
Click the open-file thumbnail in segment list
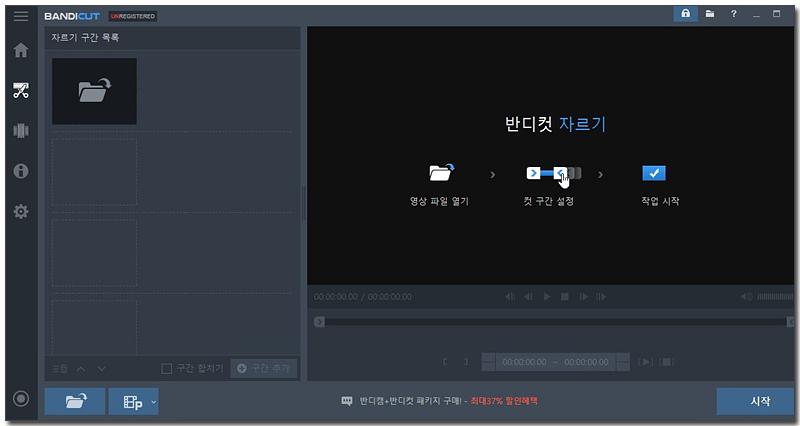[94, 91]
